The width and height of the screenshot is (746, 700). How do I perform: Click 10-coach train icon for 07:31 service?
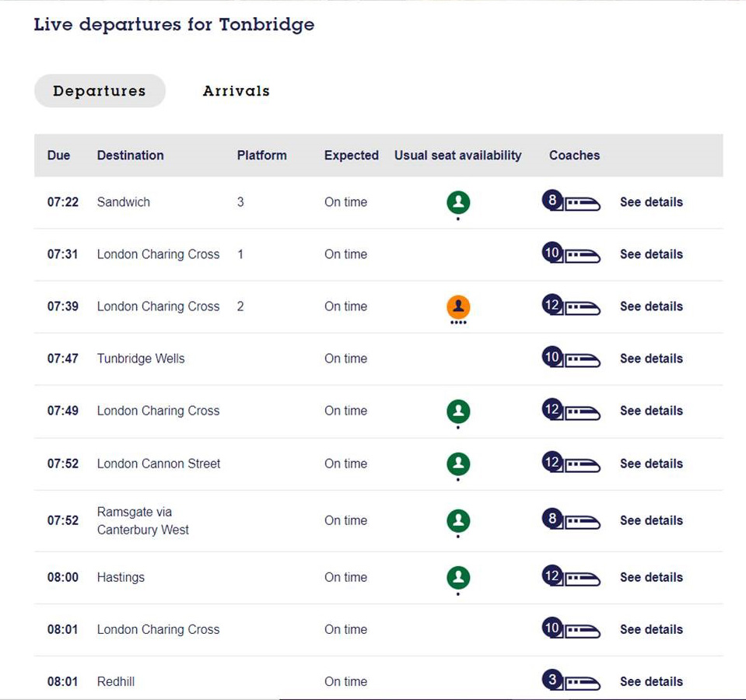[x=571, y=254]
